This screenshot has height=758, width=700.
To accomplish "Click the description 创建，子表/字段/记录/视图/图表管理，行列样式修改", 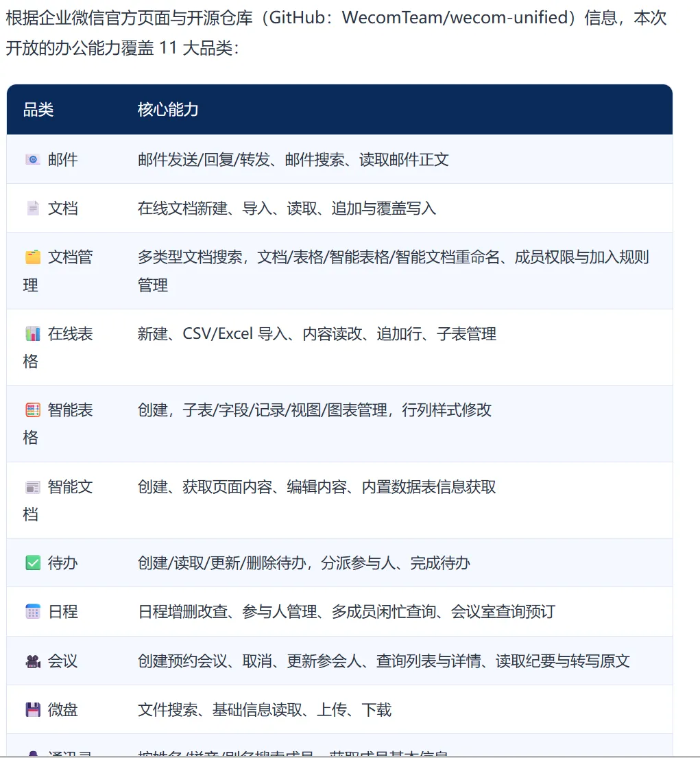I will click(315, 410).
